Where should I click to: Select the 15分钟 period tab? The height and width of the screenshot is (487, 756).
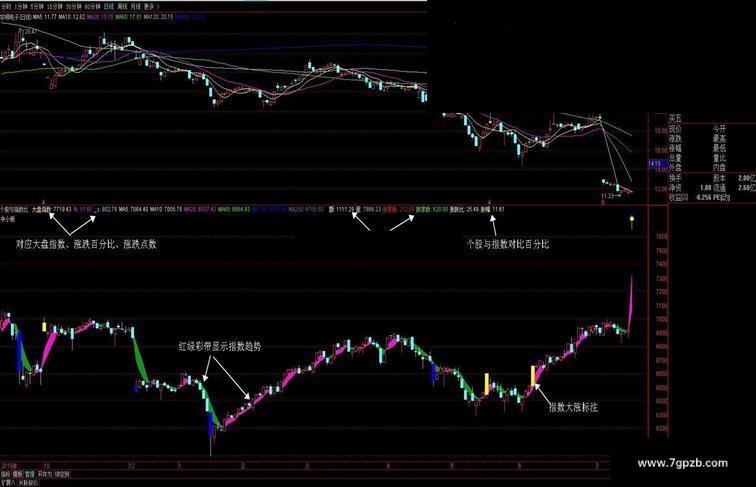click(55, 7)
